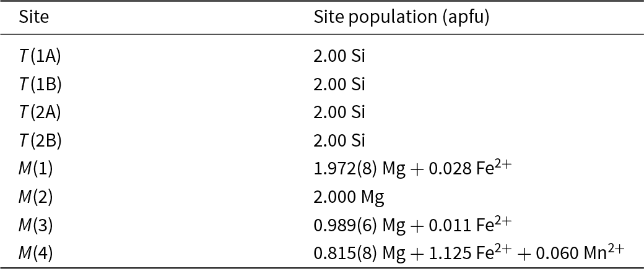This screenshot has height=269, width=644.
Task: Select the T(1B) site cell
Action: [40, 84]
